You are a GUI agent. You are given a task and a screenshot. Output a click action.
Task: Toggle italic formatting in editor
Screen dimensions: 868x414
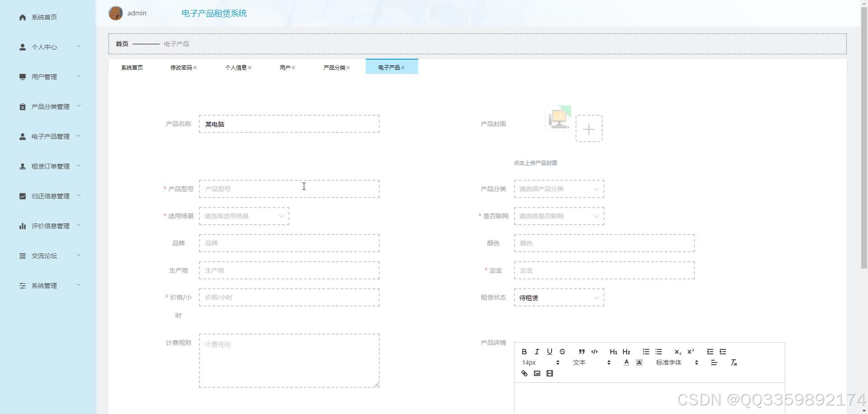[x=537, y=352]
